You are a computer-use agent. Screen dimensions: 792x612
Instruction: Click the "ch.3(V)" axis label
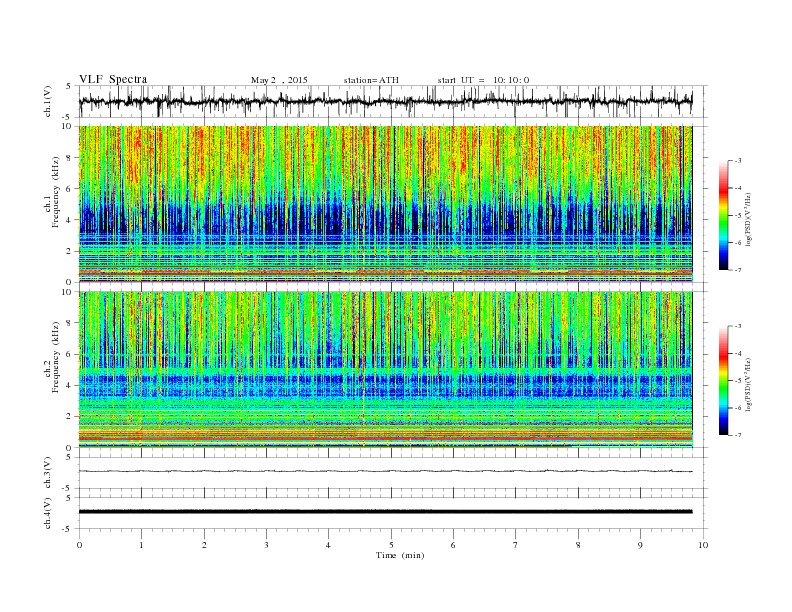[48, 473]
